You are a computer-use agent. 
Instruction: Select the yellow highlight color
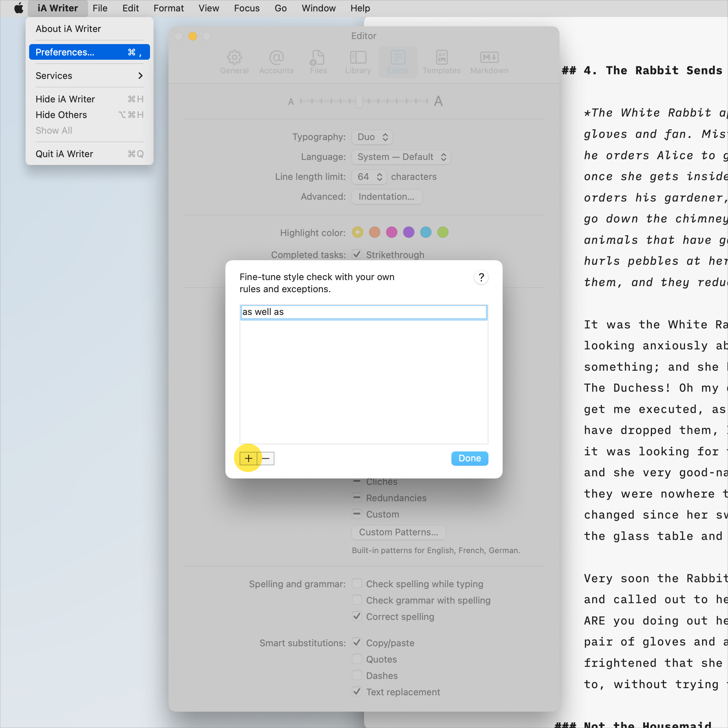(x=357, y=232)
